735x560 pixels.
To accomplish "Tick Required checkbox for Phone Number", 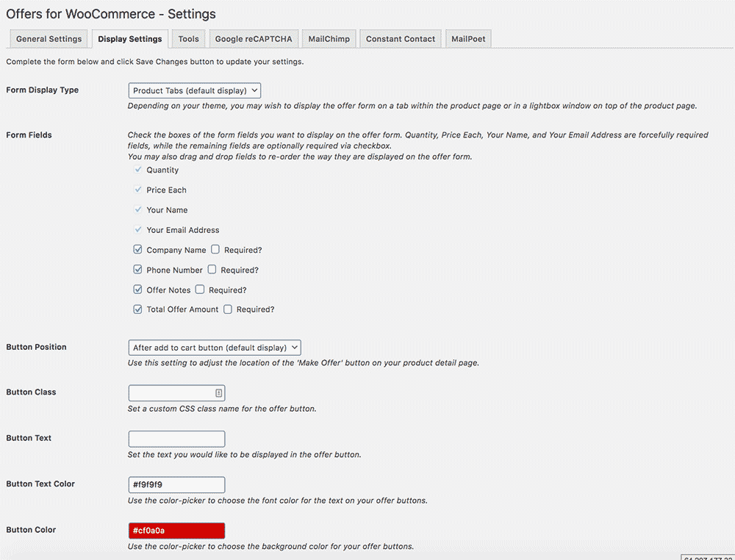I will coord(212,270).
